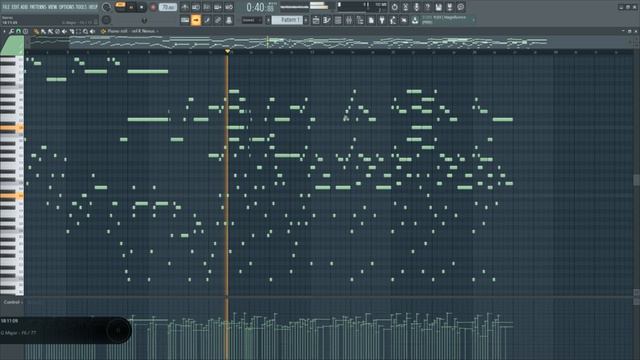Click the plug icon in main toolbar

(x=382, y=20)
